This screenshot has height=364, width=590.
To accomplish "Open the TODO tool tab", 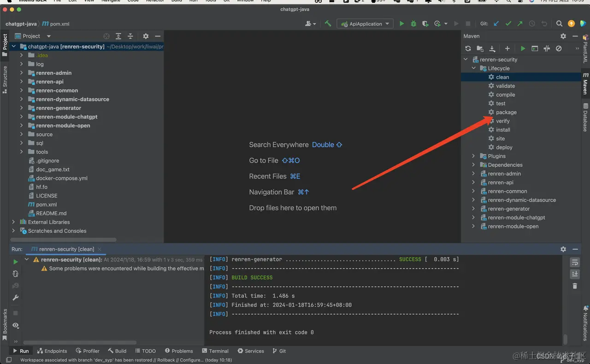I will (145, 351).
